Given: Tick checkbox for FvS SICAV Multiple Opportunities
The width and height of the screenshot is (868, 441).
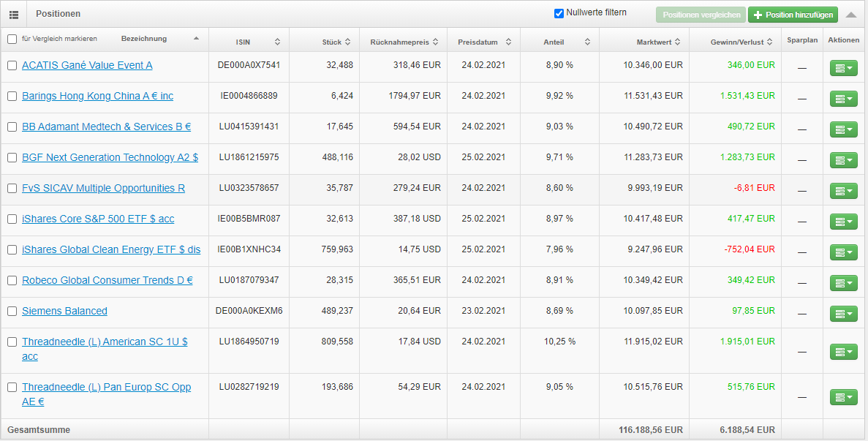Looking at the screenshot, I should coord(12,188).
